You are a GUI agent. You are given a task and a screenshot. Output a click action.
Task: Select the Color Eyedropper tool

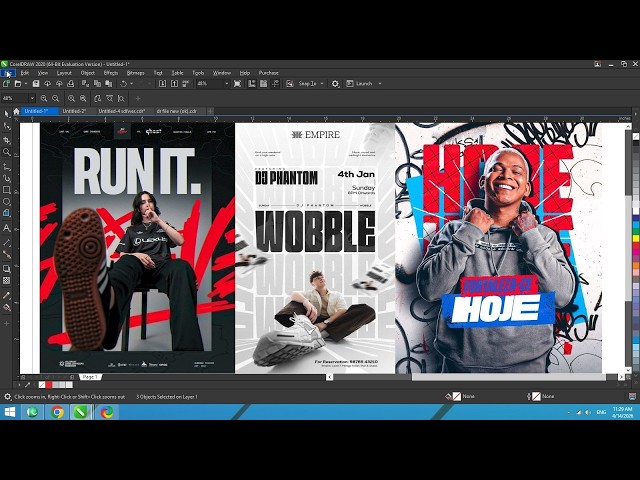(7, 295)
